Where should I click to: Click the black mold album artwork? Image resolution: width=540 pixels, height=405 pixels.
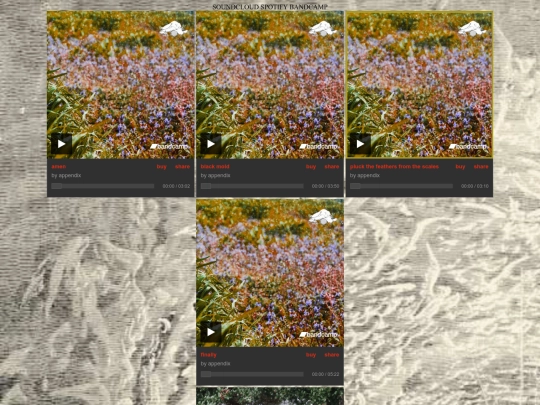point(270,85)
